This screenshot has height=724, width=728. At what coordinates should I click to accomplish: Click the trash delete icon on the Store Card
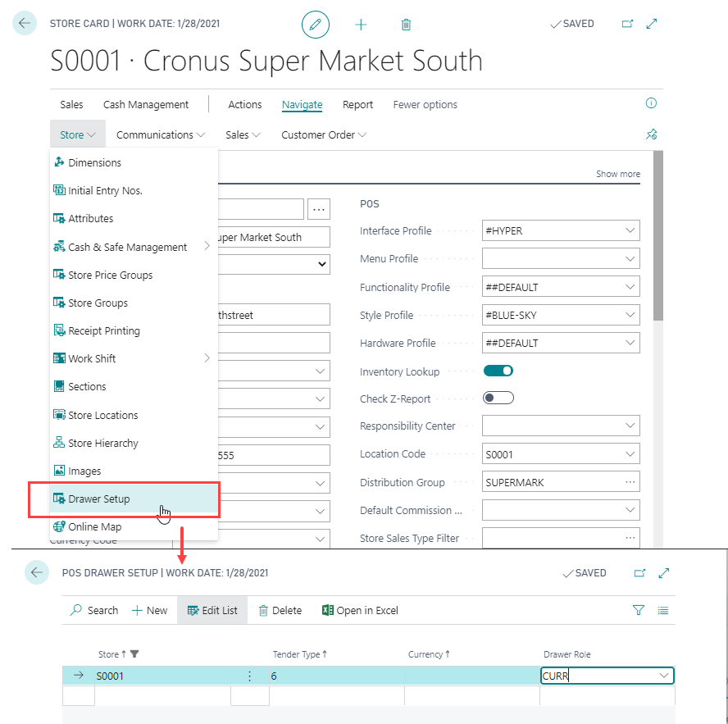(x=406, y=24)
